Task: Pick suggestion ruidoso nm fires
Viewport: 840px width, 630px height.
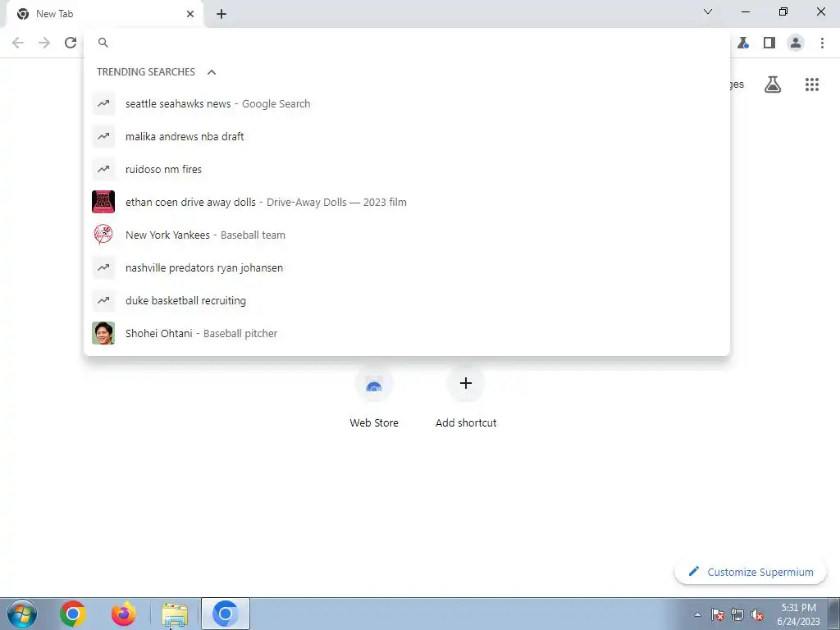Action: 407,169
